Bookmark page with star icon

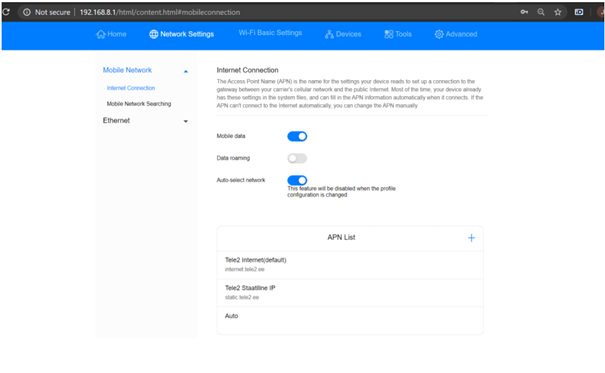pos(558,12)
